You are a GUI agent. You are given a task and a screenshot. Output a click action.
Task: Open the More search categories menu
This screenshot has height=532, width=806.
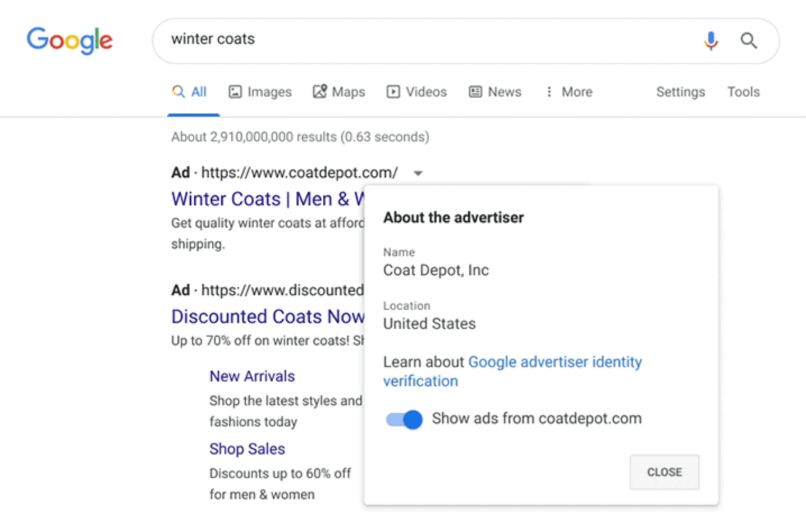click(576, 91)
